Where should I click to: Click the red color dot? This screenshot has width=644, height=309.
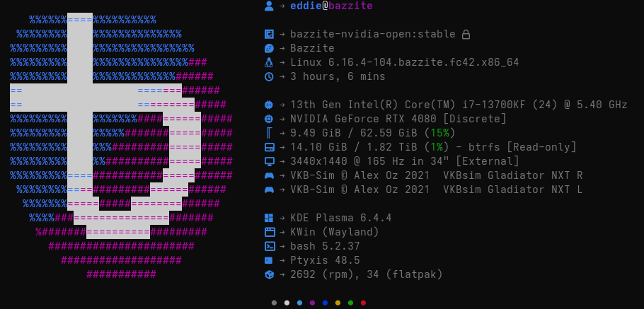coord(363,303)
